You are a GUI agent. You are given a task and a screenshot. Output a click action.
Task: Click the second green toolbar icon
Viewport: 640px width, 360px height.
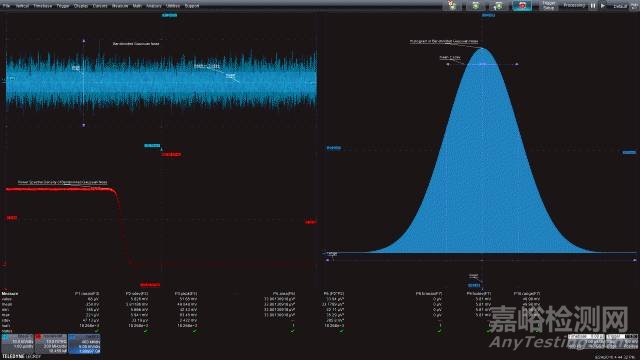(498, 6)
